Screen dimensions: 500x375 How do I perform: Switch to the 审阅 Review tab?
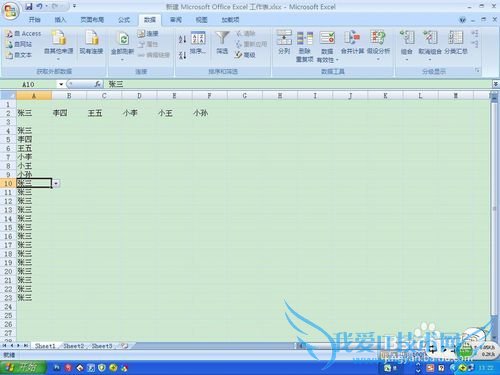click(x=176, y=20)
